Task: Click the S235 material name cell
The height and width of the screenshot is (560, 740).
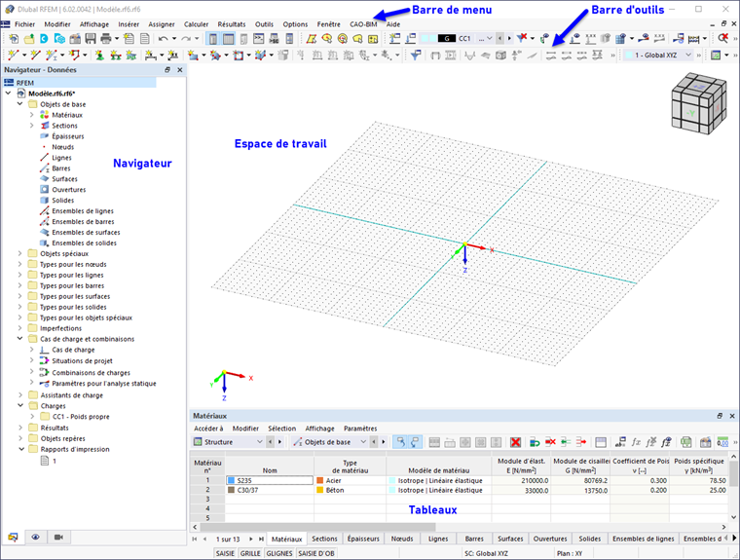Action: (x=270, y=480)
